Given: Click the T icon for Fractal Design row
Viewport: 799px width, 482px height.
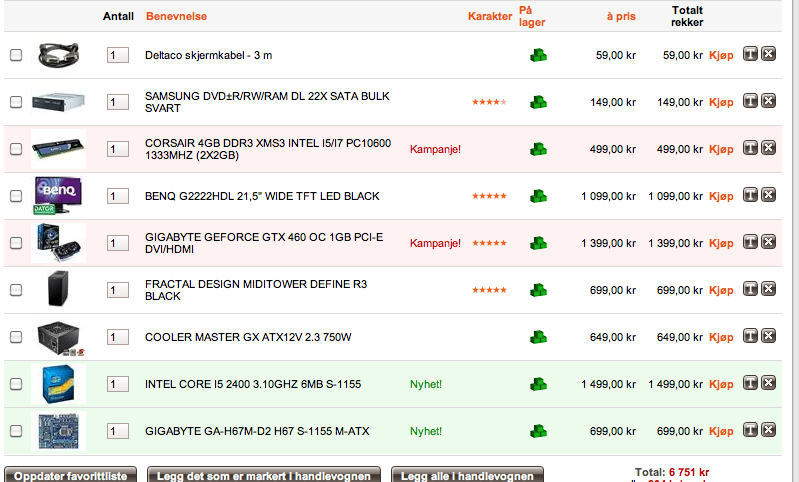Looking at the screenshot, I should [750, 289].
